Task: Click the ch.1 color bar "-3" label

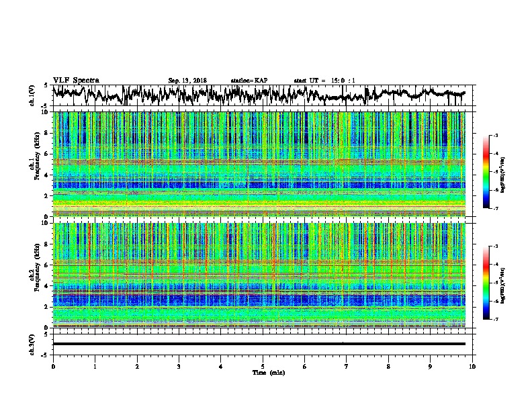Action: click(x=495, y=135)
